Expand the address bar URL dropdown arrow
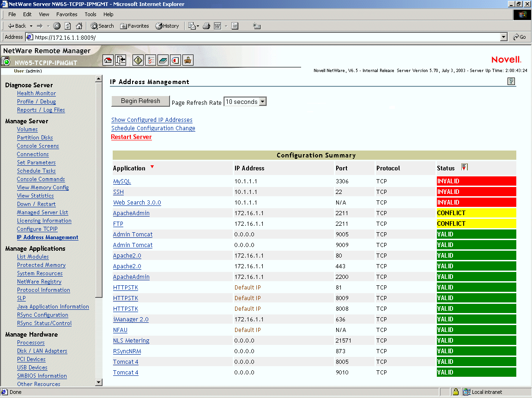532x398 pixels. pyautogui.click(x=504, y=37)
